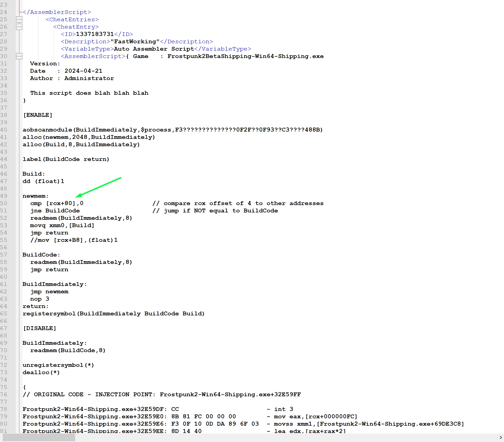Click the jne BuildCode instruction
The image size is (504, 442).
(x=55, y=211)
